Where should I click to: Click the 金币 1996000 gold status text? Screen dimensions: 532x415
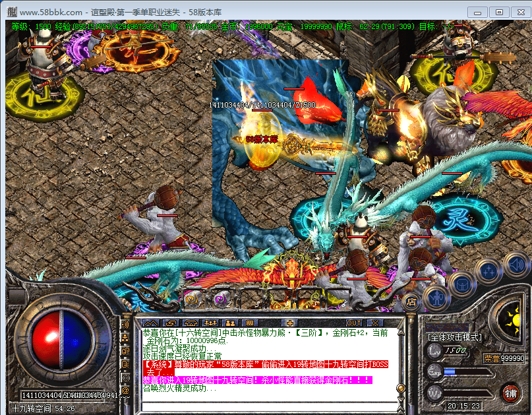pyautogui.click(x=247, y=26)
